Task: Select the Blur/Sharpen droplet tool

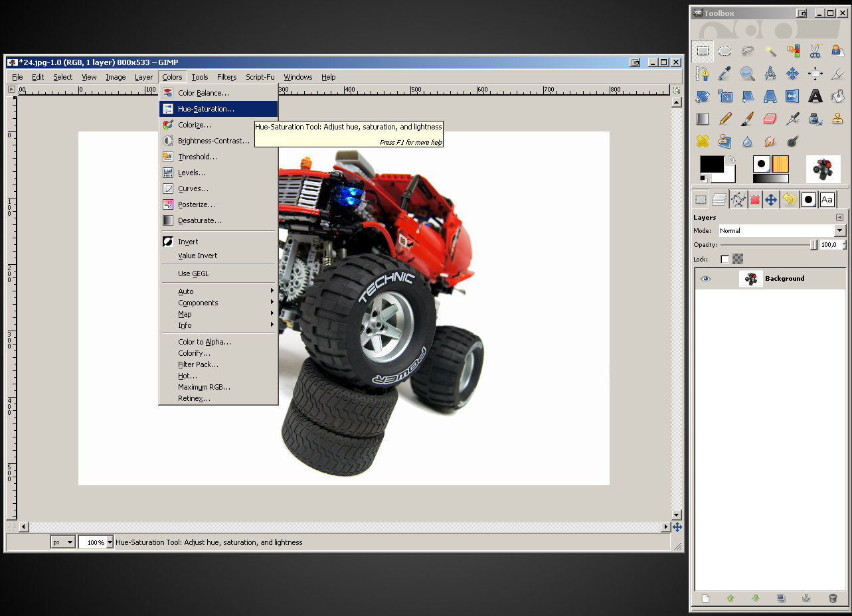Action: [x=748, y=141]
